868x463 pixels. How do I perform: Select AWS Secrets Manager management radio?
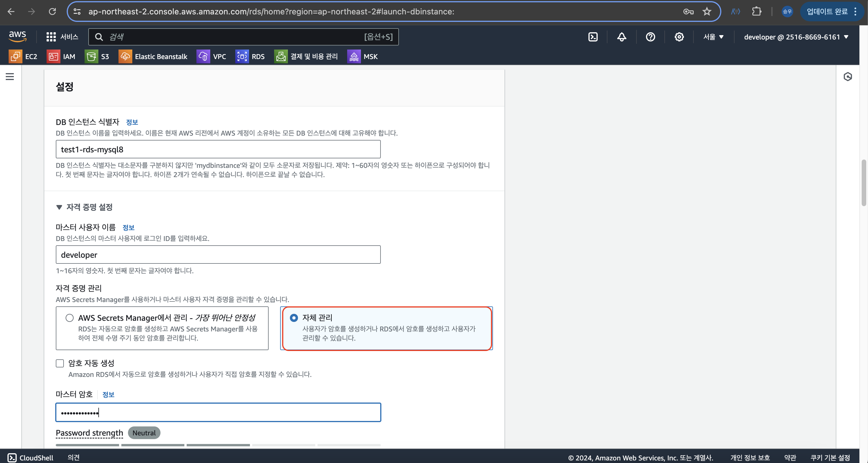(69, 318)
